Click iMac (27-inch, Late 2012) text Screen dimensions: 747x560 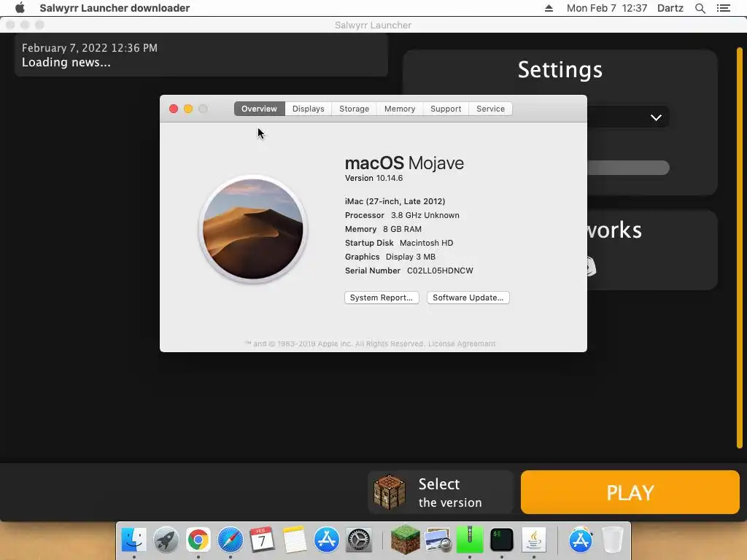point(395,201)
